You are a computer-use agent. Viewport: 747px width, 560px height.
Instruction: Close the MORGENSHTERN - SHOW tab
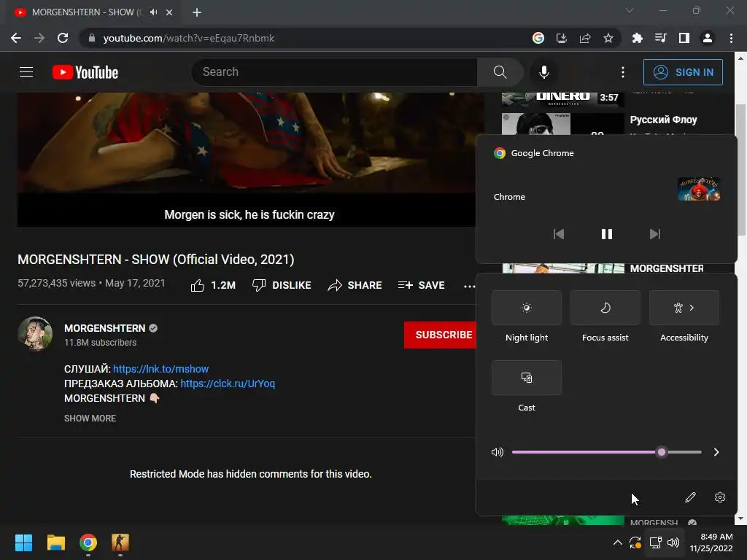point(169,12)
